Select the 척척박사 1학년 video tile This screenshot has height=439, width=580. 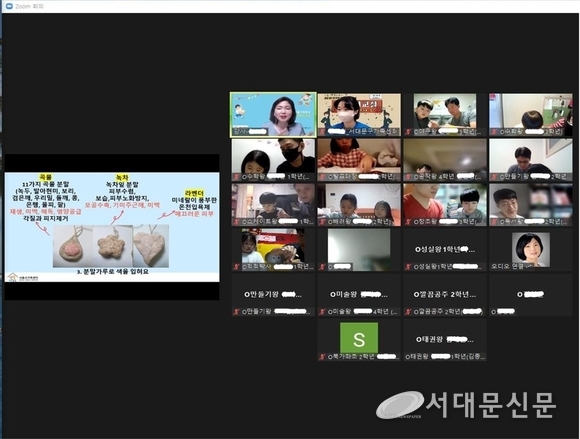pos(273,250)
